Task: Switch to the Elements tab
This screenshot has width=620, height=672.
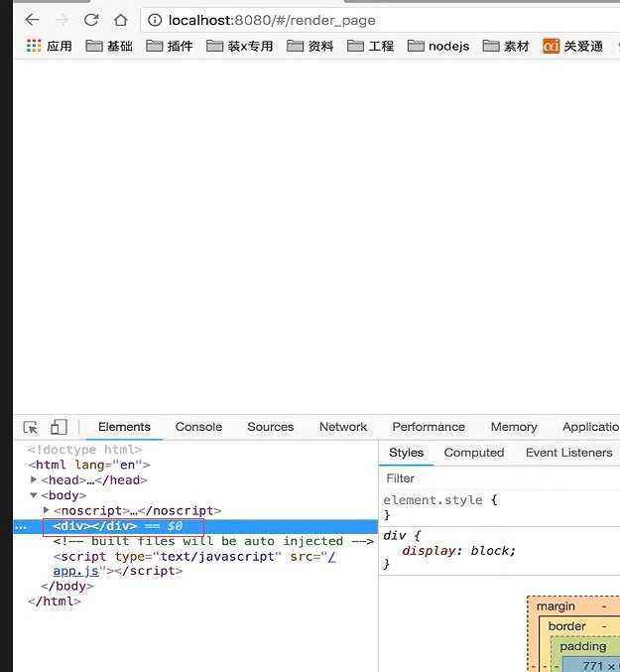Action: 124,427
